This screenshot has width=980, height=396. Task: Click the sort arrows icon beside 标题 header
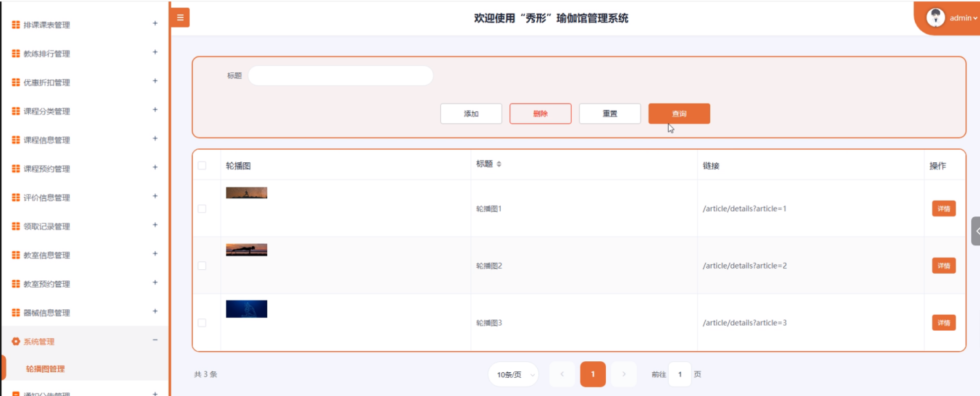coord(499,164)
